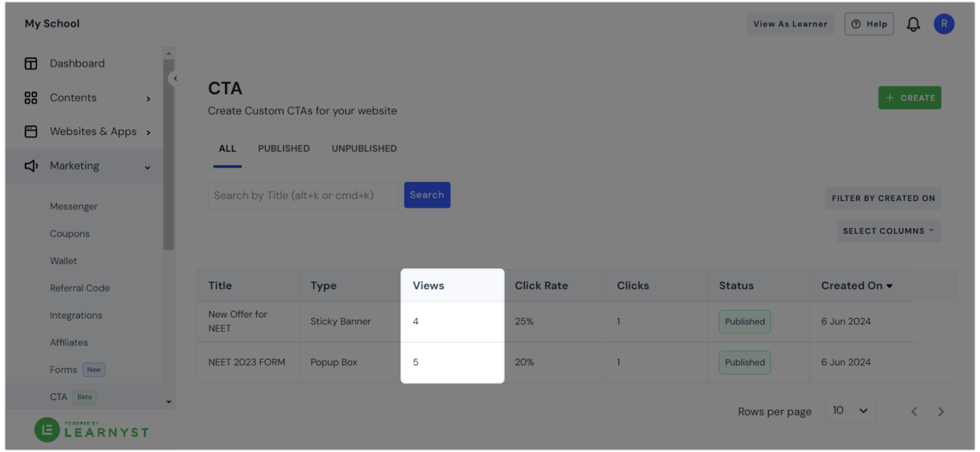980x452 pixels.
Task: Click the Help question mark icon
Action: click(857, 24)
